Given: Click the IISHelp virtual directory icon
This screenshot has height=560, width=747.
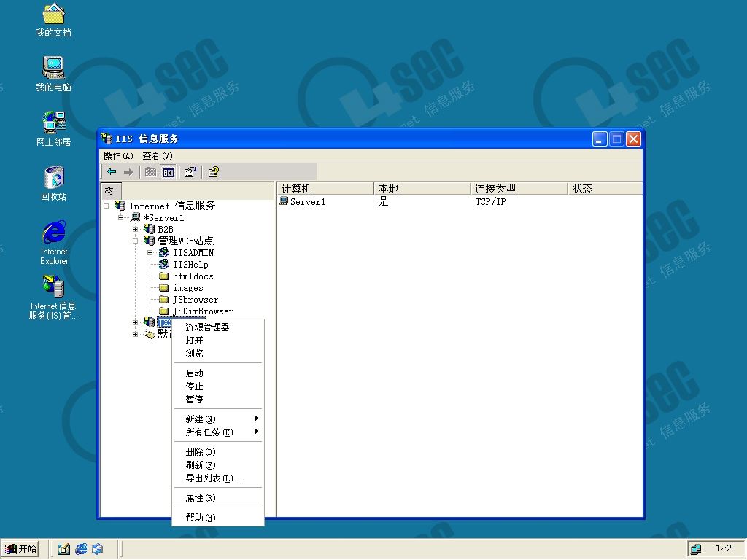Looking at the screenshot, I should coord(164,264).
